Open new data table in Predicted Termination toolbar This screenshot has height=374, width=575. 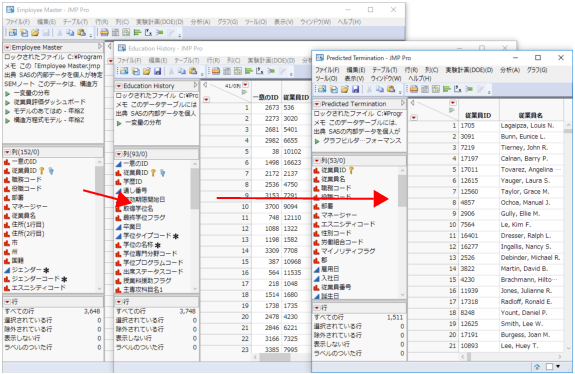tap(322, 89)
